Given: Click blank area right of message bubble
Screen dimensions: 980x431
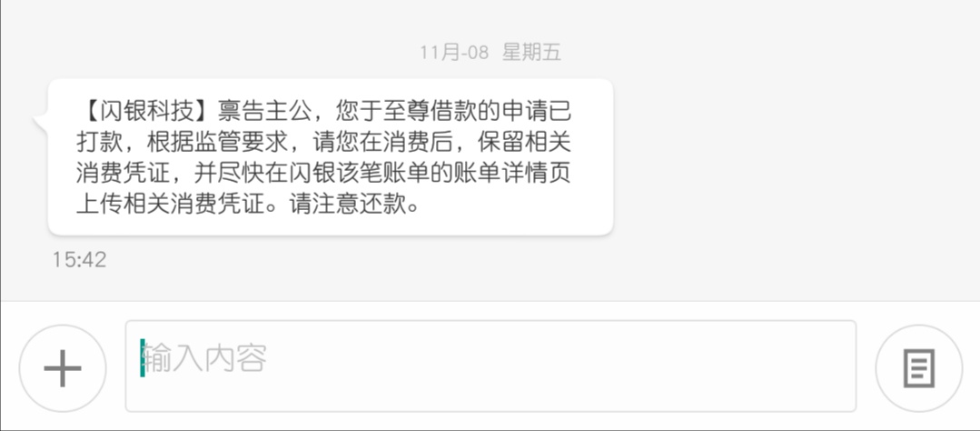Looking at the screenshot, I should (x=794, y=157).
